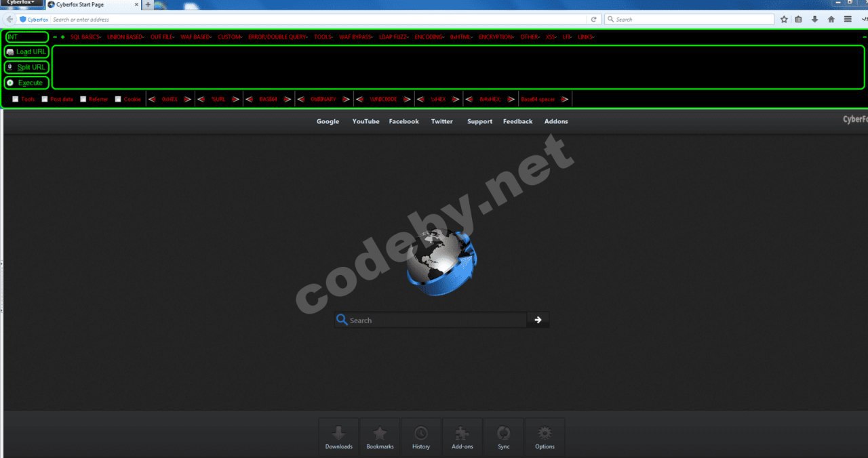
Task: Expand the TOOLS dropdown menu
Action: (323, 37)
